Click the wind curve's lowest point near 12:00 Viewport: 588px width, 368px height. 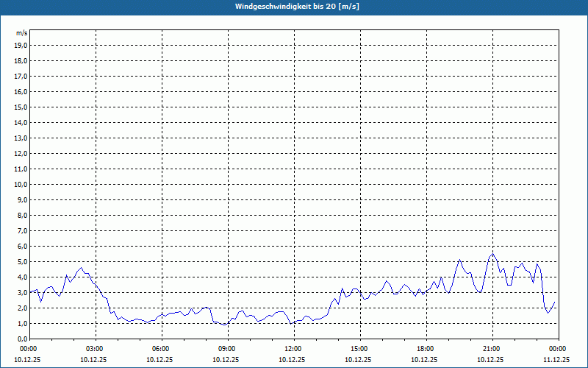(x=291, y=323)
